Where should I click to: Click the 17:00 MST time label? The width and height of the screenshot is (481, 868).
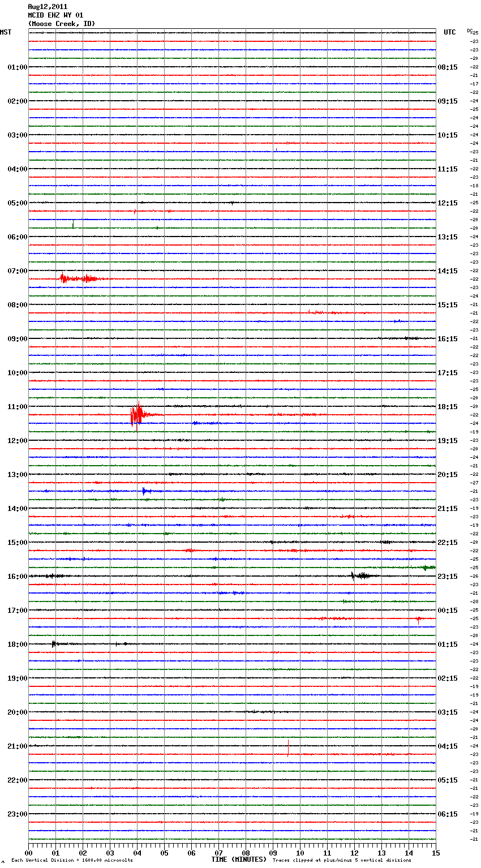(x=18, y=611)
